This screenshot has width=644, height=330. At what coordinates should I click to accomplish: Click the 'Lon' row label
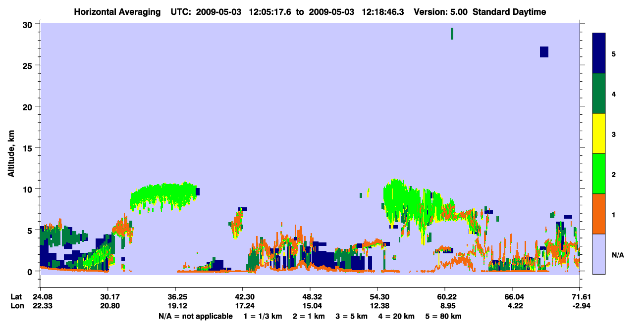coord(16,306)
